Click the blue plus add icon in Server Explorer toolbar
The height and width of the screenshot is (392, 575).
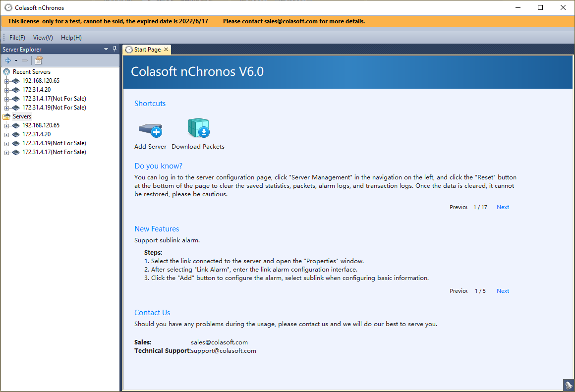(7, 60)
